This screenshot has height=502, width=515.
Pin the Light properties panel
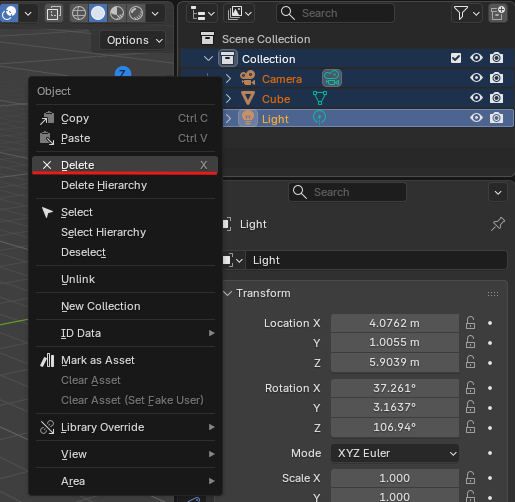498,224
